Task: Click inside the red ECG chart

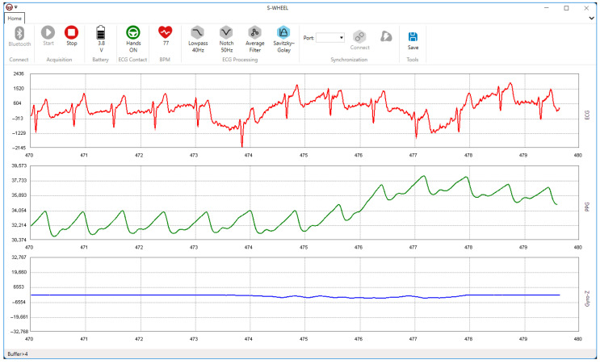Action: point(304,111)
